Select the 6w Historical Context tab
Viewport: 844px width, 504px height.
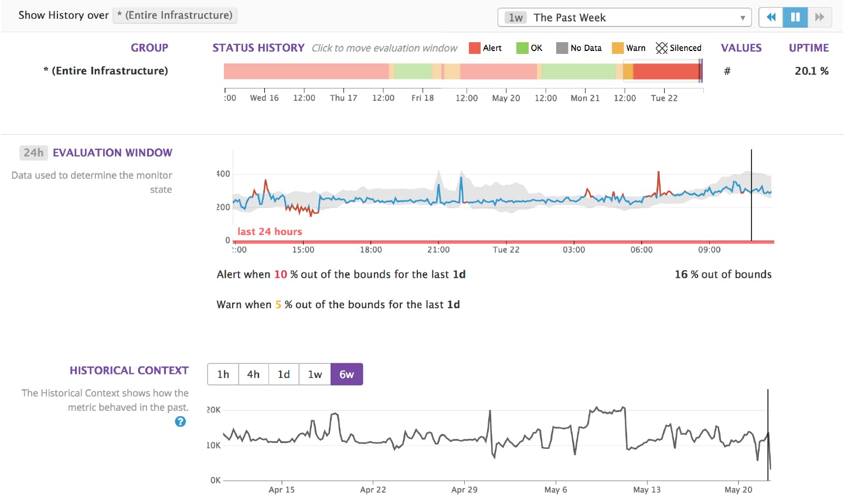tap(347, 374)
